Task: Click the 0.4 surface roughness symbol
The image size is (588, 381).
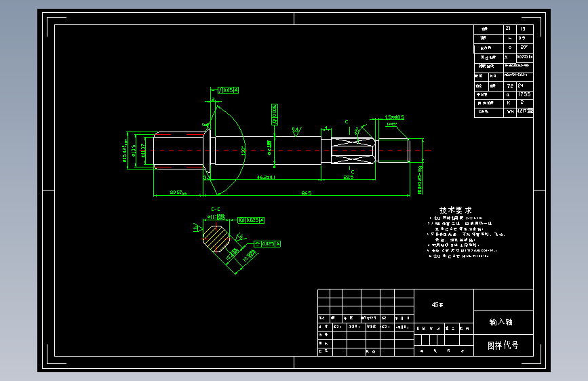Action: [296, 131]
